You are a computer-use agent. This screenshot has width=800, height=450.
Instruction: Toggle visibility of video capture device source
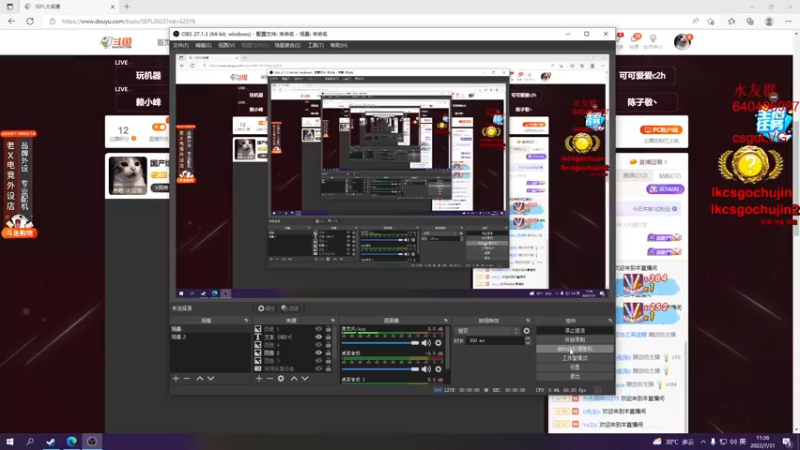[319, 368]
